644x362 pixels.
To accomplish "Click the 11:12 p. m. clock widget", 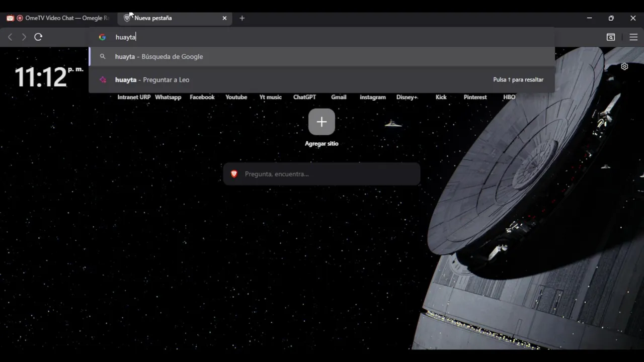I will click(x=48, y=77).
